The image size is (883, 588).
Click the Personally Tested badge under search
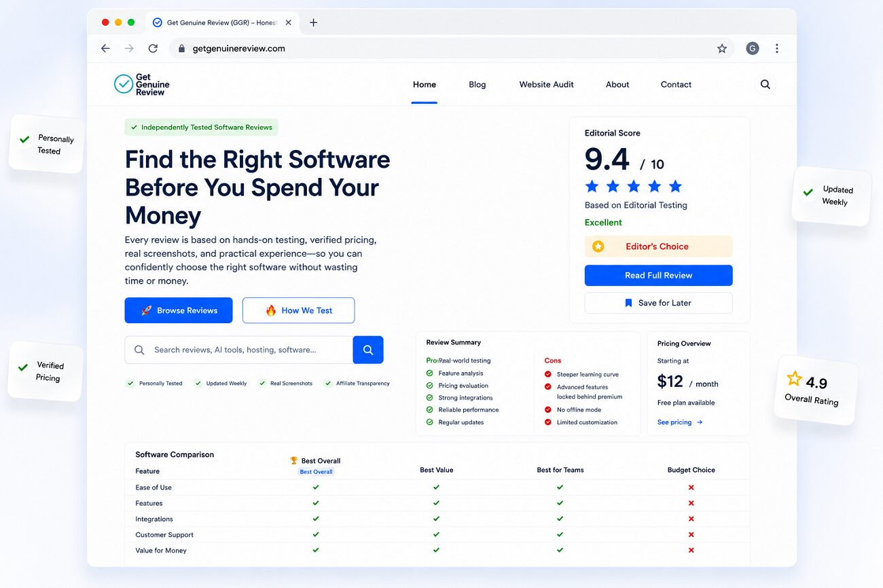tap(156, 384)
